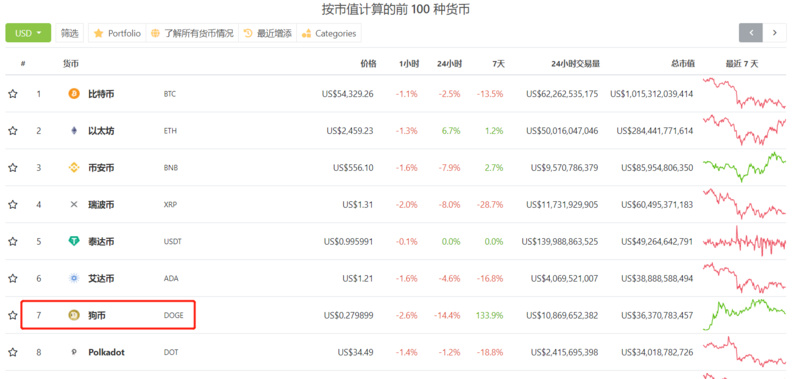
Task: Sort by # rank column
Action: point(23,64)
